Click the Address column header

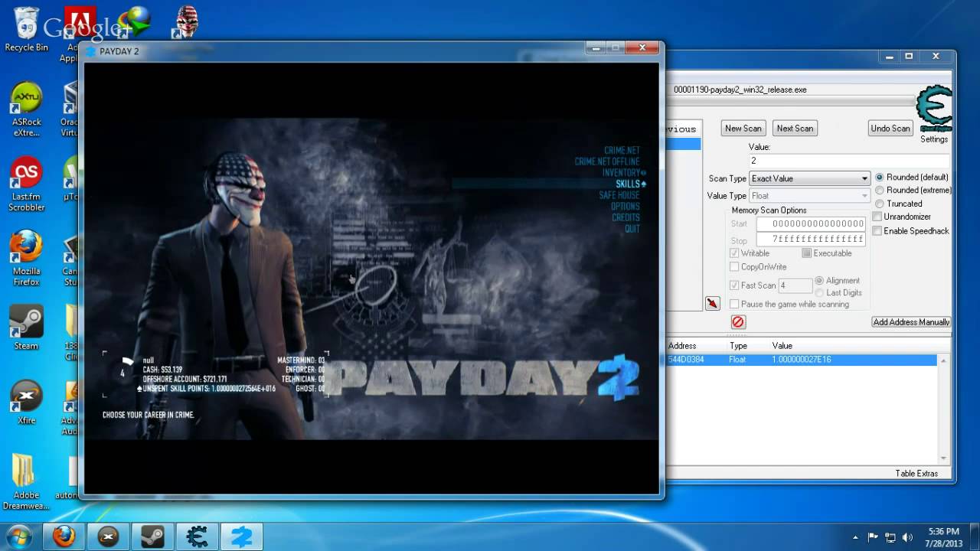pyautogui.click(x=682, y=346)
